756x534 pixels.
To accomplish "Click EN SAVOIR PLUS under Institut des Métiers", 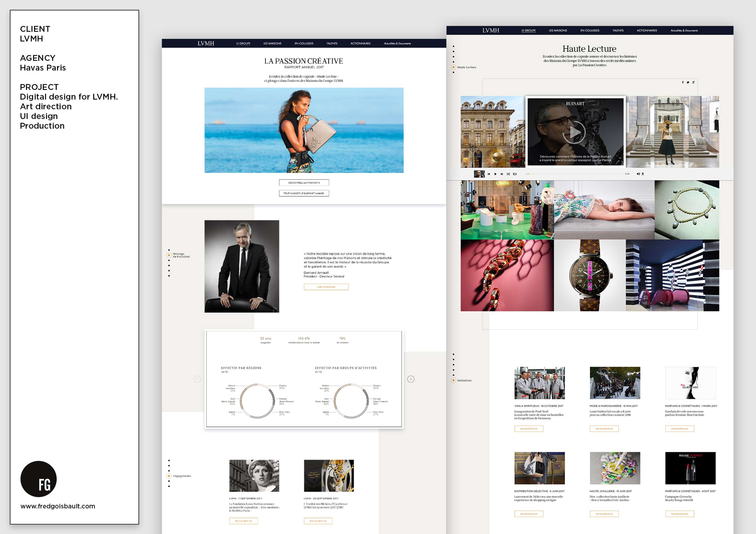I will point(318,521).
